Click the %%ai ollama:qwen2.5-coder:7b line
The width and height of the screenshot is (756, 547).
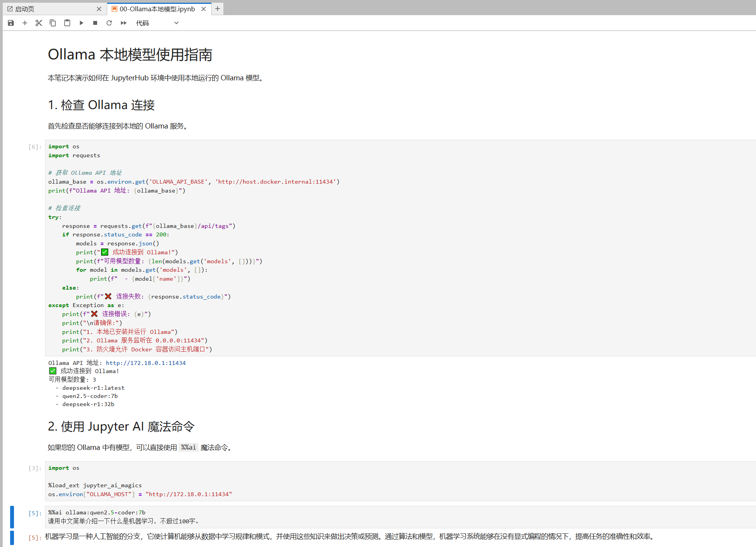(97, 512)
